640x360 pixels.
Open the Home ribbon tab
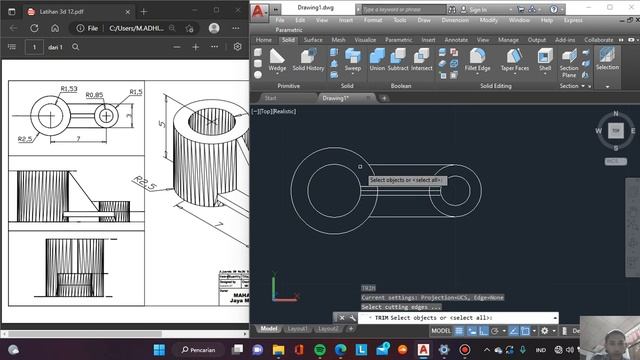(264, 40)
